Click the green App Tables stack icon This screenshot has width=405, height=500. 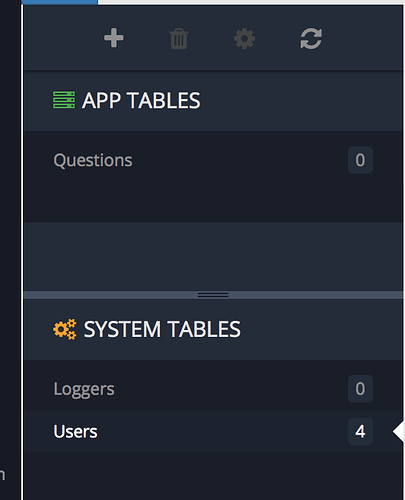pos(64,100)
